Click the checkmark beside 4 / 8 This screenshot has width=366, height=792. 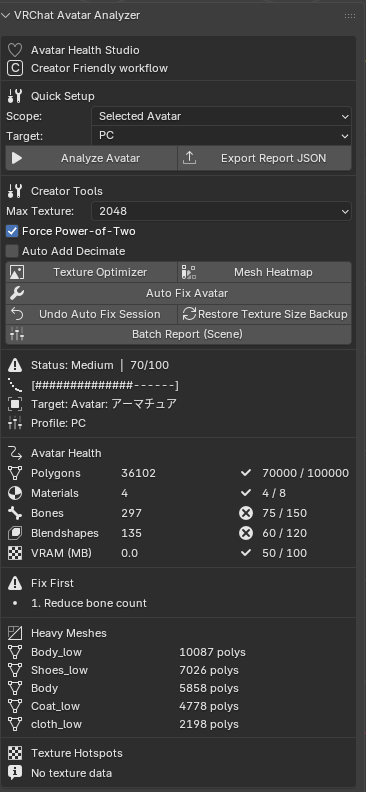pos(246,493)
